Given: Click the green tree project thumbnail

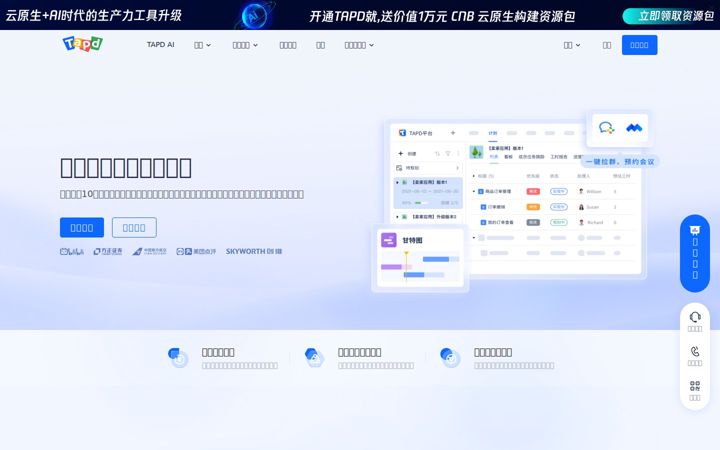Looking at the screenshot, I should tap(476, 152).
